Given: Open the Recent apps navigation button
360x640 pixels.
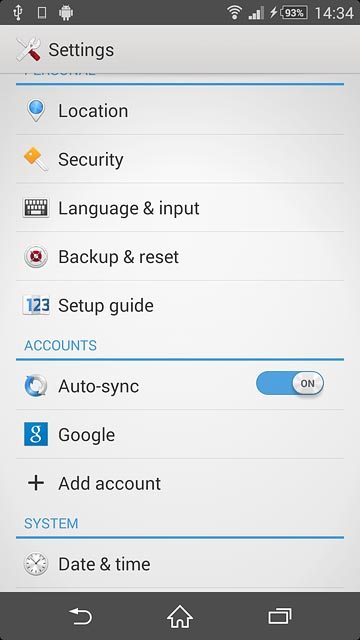Looking at the screenshot, I should point(280,616).
